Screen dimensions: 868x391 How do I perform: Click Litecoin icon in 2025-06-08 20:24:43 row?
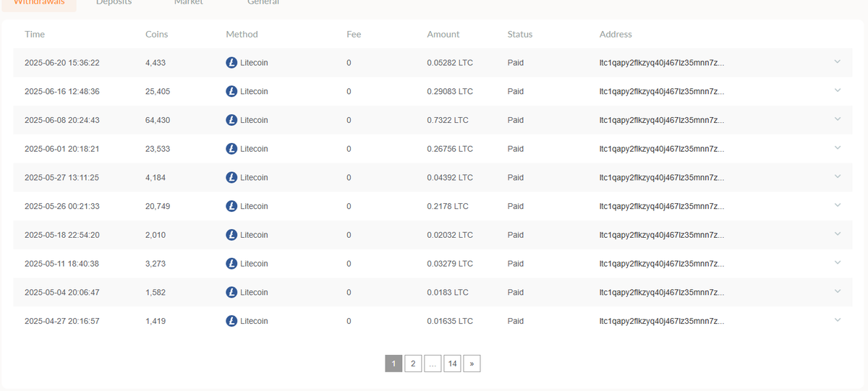tap(231, 120)
